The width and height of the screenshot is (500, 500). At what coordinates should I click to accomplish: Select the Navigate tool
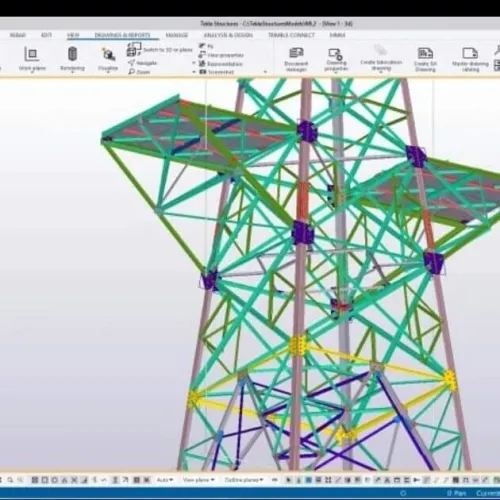[x=142, y=63]
